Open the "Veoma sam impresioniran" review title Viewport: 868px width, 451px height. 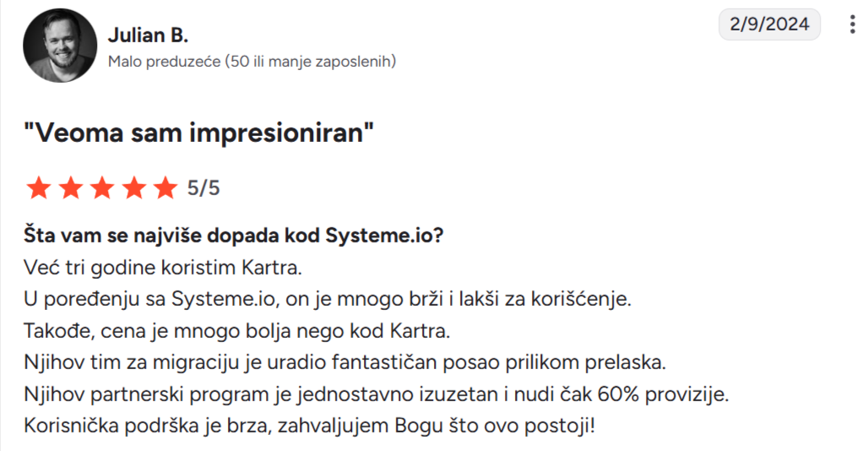pos(199,132)
